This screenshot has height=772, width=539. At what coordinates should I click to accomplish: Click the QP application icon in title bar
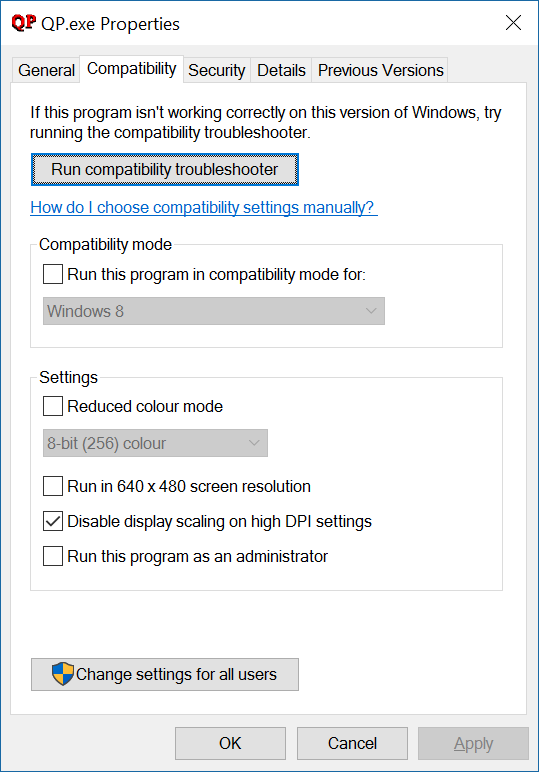coord(24,23)
